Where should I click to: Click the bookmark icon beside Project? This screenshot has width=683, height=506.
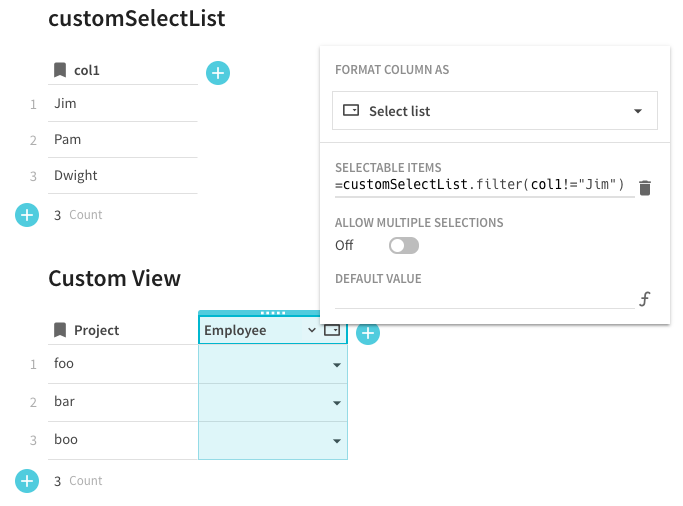60,330
